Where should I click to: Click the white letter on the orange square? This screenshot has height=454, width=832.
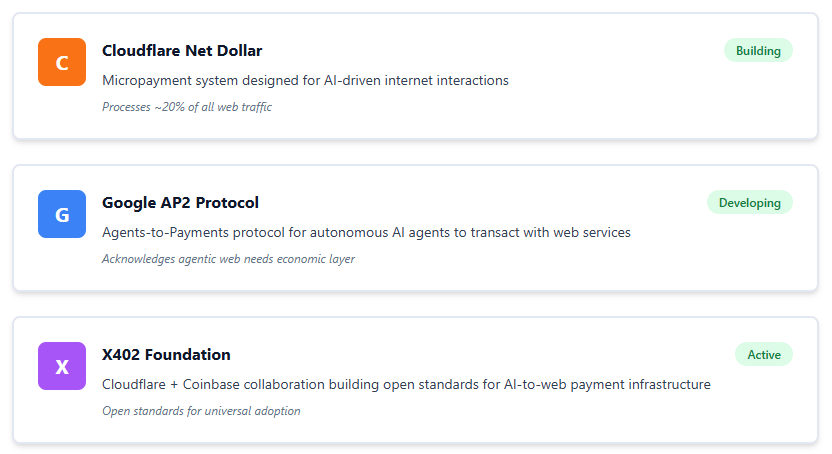[62, 63]
